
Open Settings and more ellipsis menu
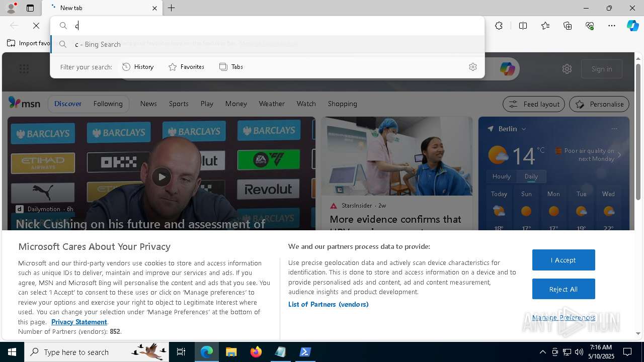pos(612,26)
